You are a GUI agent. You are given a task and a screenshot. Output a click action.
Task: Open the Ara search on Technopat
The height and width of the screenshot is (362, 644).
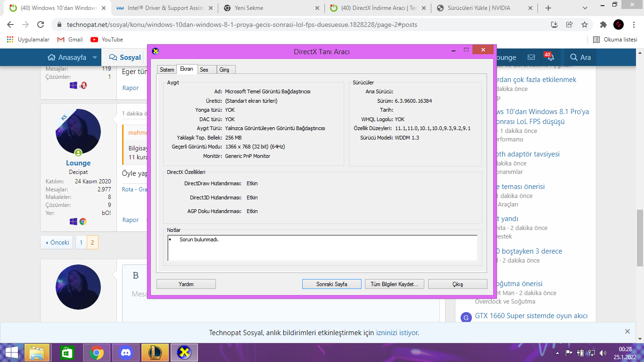click(x=580, y=58)
